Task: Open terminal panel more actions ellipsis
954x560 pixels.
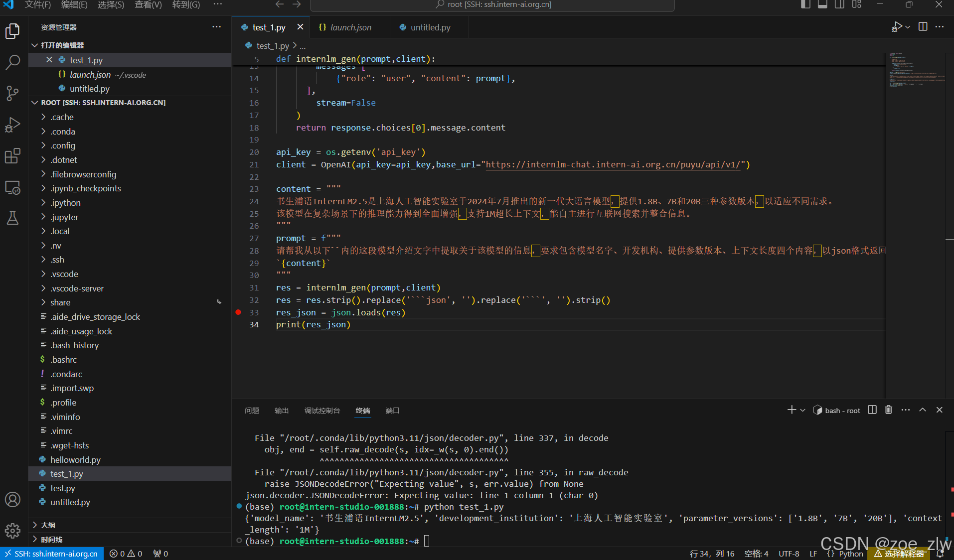Action: click(x=906, y=410)
